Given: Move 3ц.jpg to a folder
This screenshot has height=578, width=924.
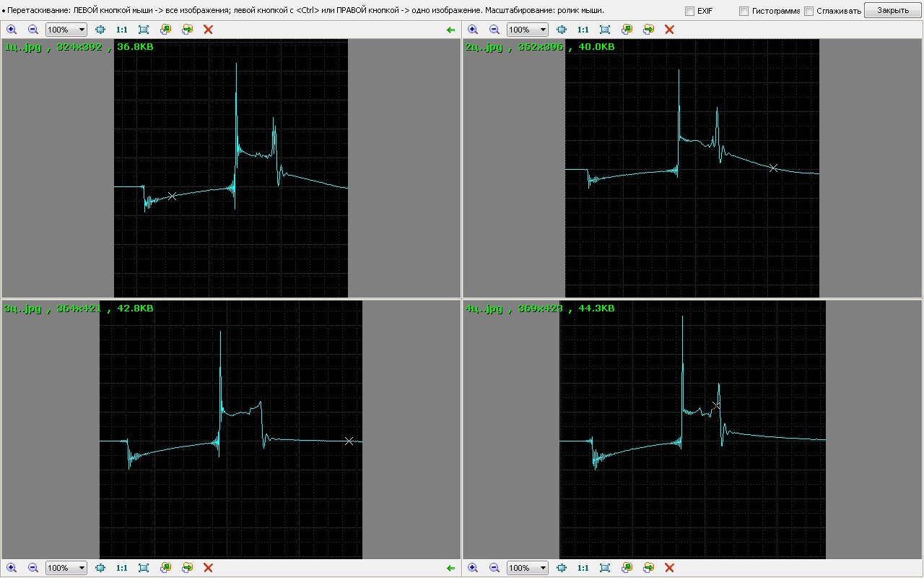Looking at the screenshot, I should [187, 568].
